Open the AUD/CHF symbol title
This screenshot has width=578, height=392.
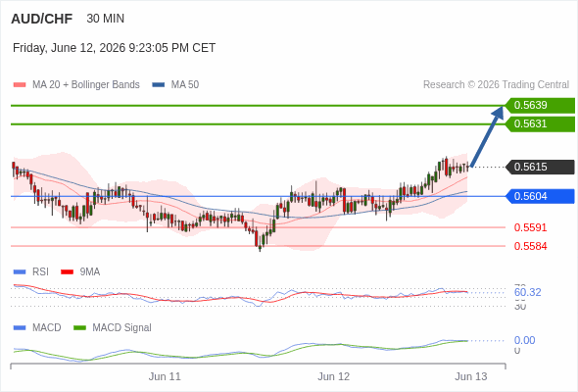[x=42, y=19]
